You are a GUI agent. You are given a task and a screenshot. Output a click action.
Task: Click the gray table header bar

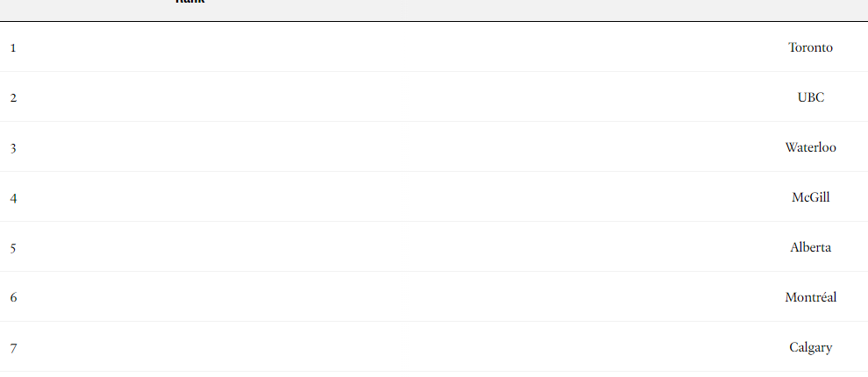click(434, 10)
